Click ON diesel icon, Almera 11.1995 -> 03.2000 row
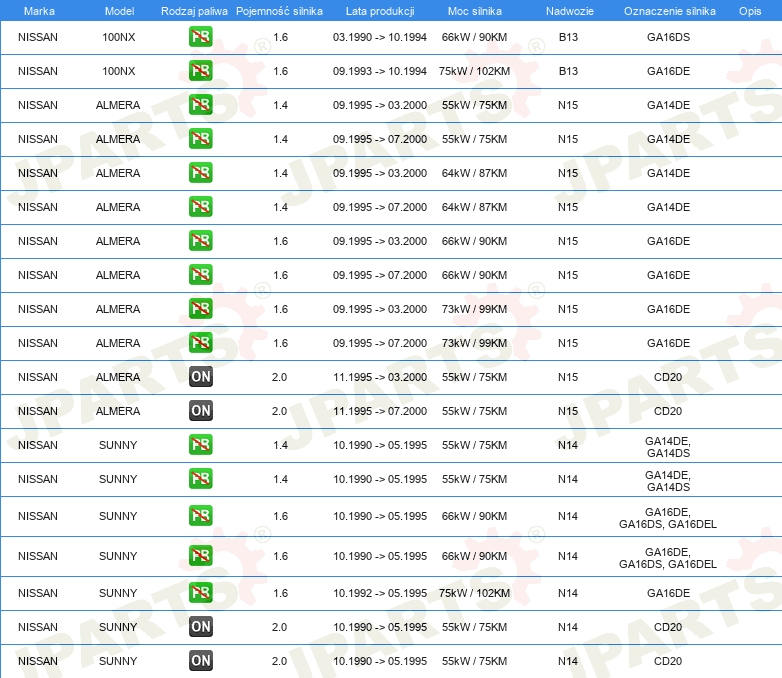Image resolution: width=782 pixels, height=678 pixels. (x=200, y=377)
